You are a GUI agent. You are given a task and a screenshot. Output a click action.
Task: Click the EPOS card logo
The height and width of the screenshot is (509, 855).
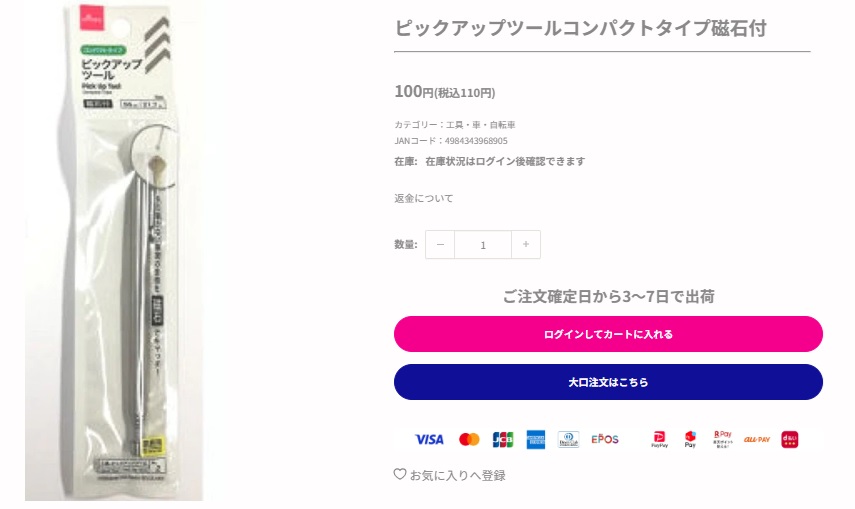coord(605,439)
